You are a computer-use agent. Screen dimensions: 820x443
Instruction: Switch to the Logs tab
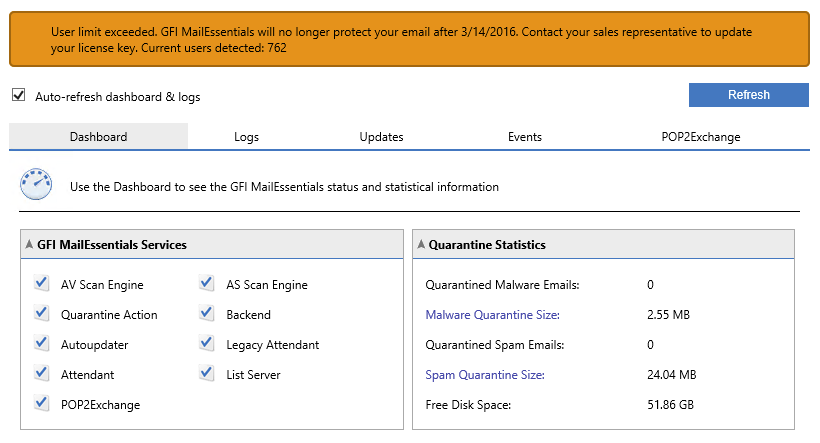coord(246,137)
